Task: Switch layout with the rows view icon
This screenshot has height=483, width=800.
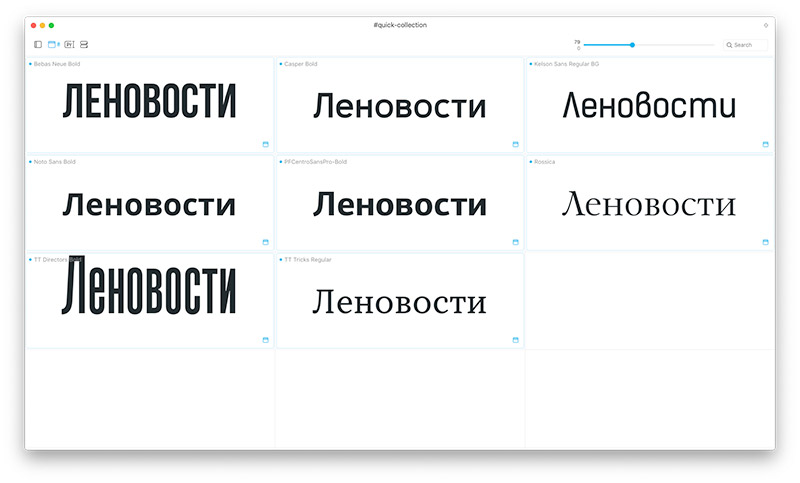Action: pos(84,45)
